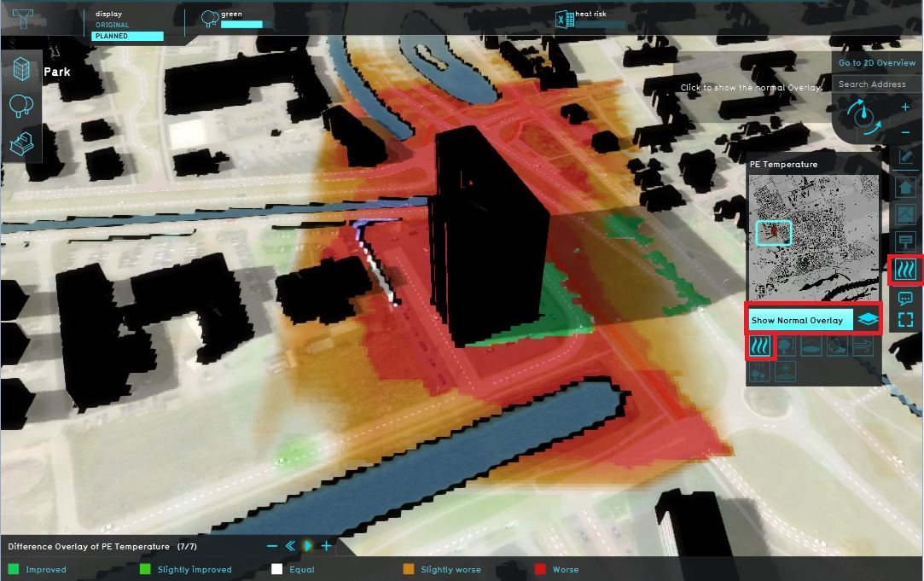
Task: Open the bulldozer demolition action icon
Action: [21, 144]
